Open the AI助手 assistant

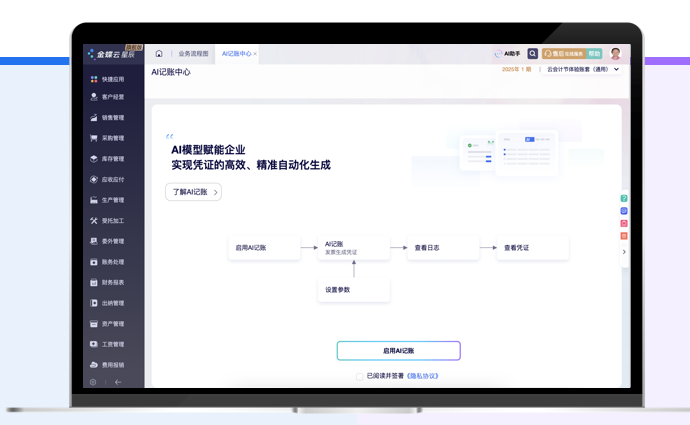508,54
